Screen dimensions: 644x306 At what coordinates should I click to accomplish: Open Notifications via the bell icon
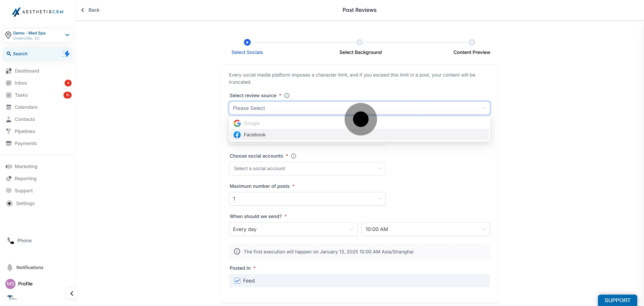point(10,267)
